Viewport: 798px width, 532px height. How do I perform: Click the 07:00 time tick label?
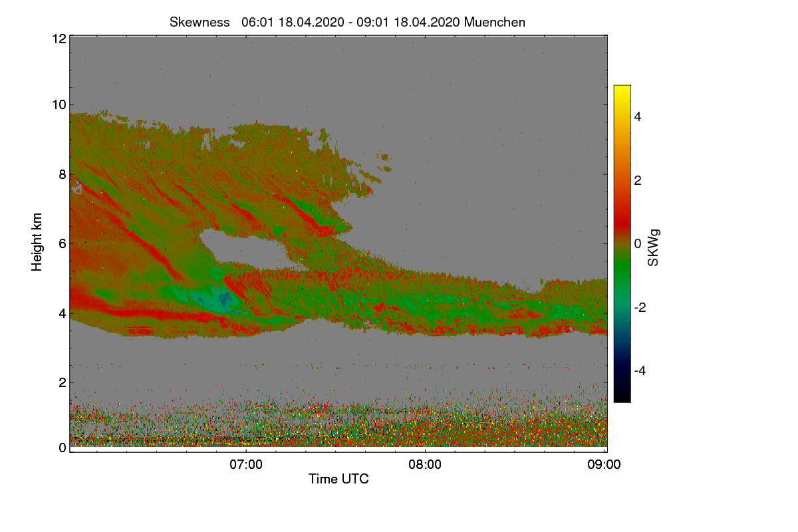click(245, 465)
